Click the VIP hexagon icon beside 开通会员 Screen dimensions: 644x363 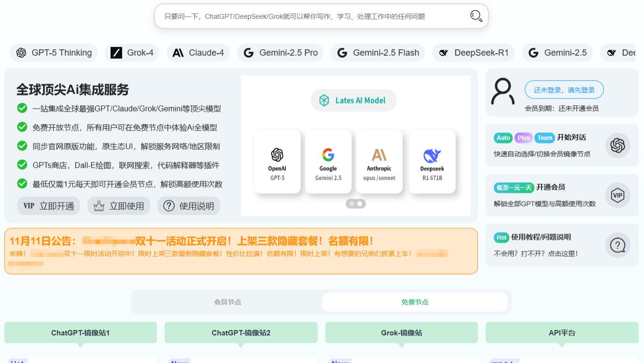point(618,195)
